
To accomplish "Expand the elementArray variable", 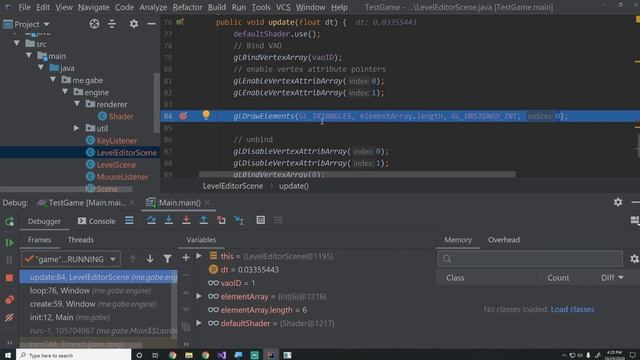I will pos(199,296).
